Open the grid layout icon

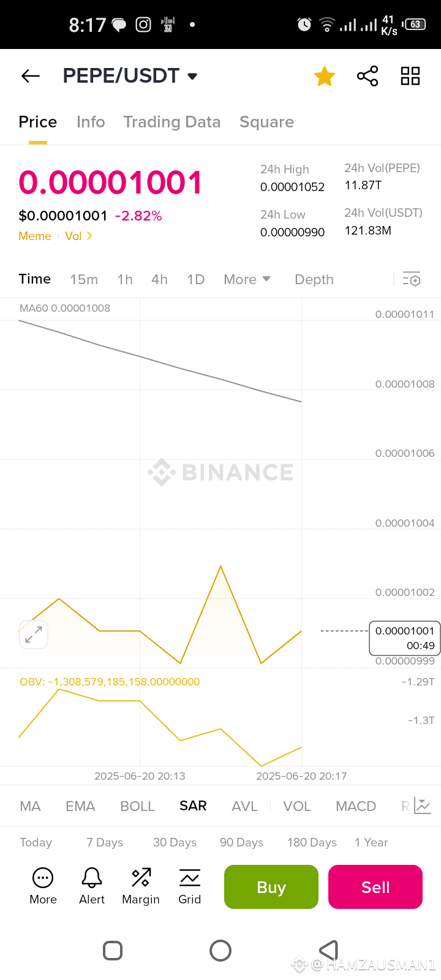point(410,76)
